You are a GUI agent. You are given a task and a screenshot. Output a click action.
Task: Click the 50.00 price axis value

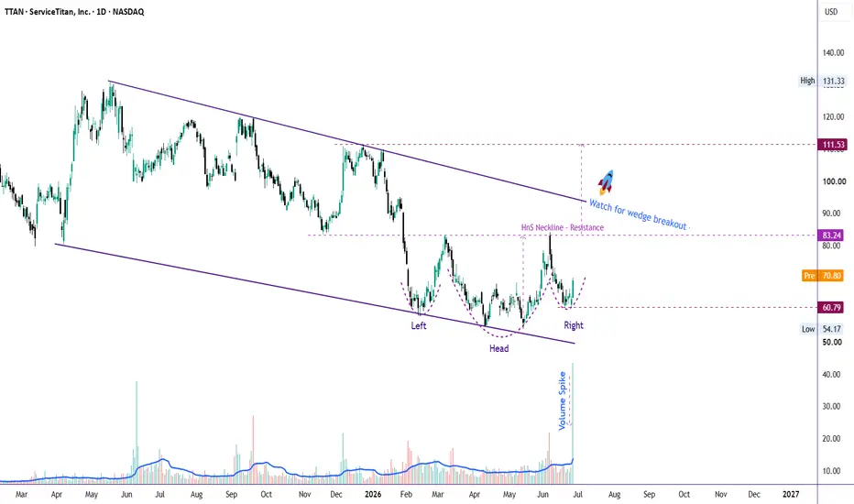pos(832,342)
